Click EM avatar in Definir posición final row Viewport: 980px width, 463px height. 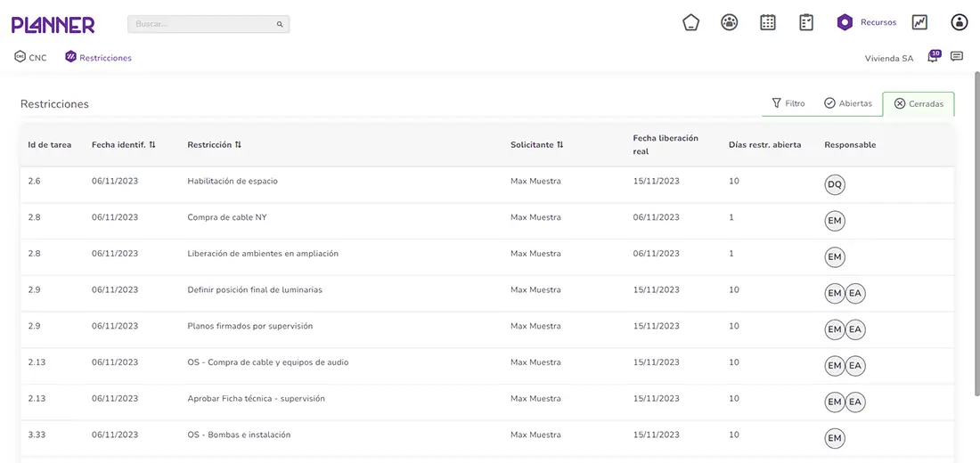(x=835, y=294)
